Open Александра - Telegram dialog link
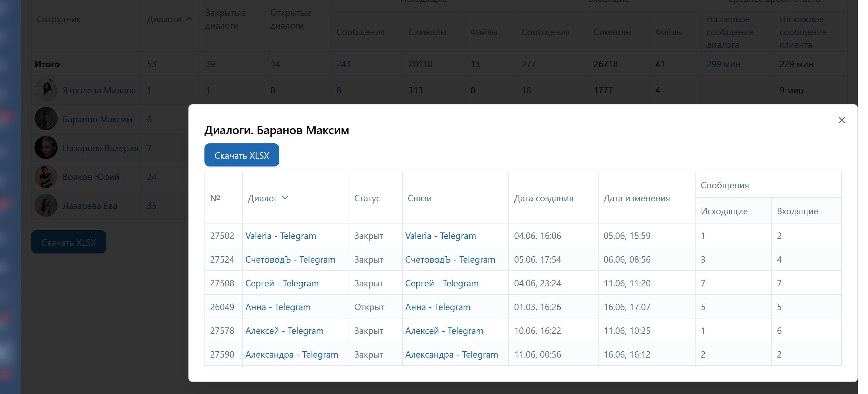 (292, 355)
